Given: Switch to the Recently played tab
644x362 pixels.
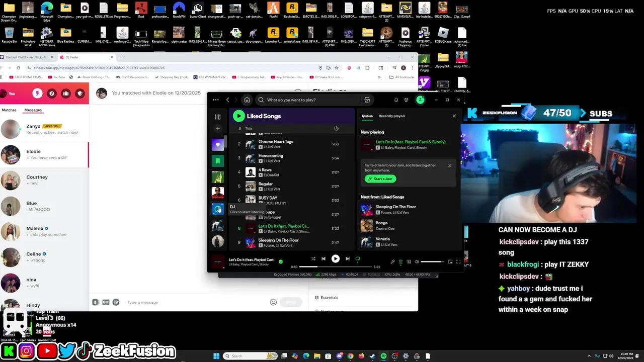Looking at the screenshot, I should point(391,116).
